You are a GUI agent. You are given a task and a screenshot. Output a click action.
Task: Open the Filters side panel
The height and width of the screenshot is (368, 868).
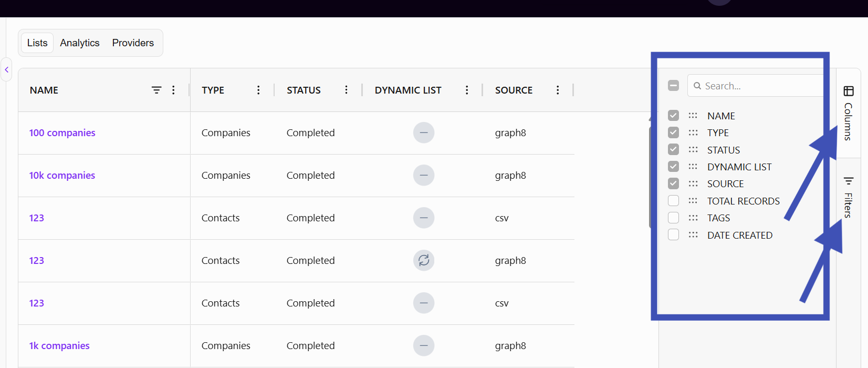[x=849, y=197]
